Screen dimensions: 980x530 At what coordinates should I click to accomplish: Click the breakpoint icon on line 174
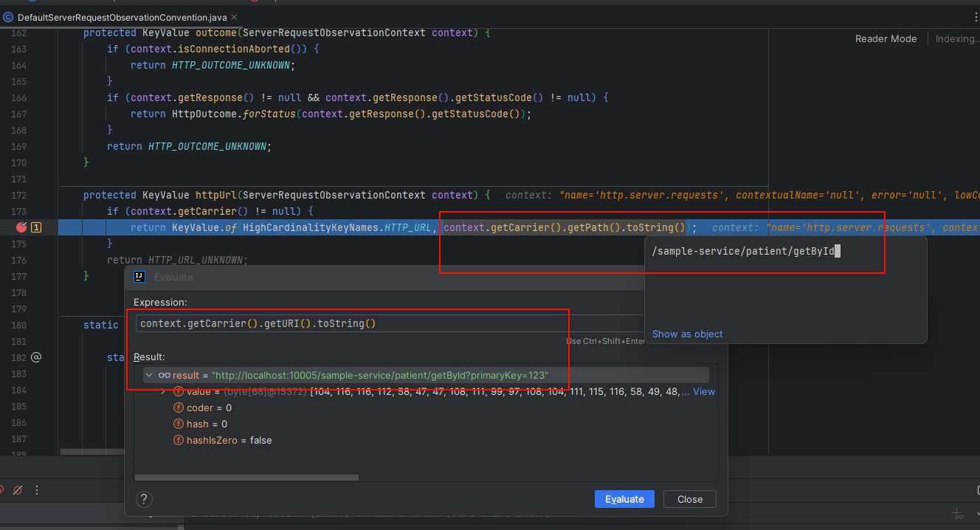tap(21, 227)
